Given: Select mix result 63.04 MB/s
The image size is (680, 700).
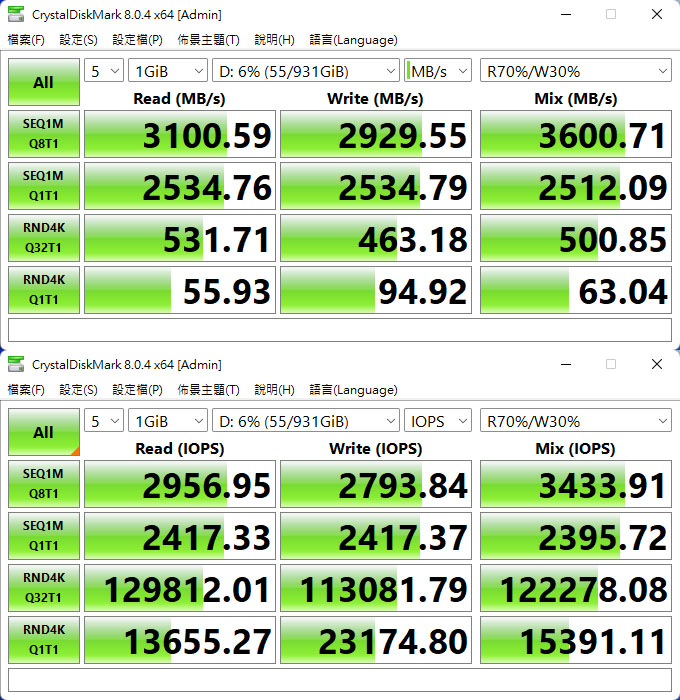Looking at the screenshot, I should pyautogui.click(x=576, y=290).
